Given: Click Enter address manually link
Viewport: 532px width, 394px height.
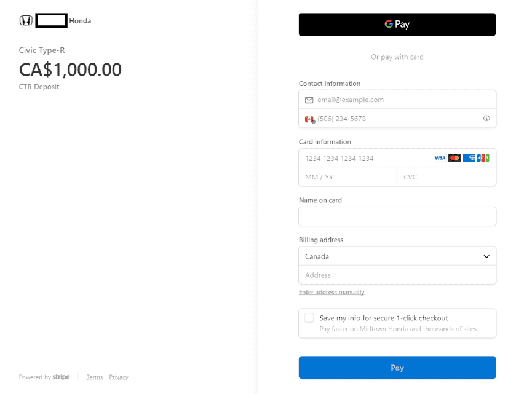Looking at the screenshot, I should 332,292.
